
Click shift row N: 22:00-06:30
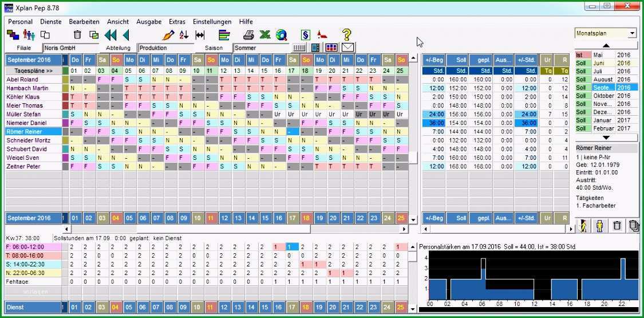click(x=33, y=273)
